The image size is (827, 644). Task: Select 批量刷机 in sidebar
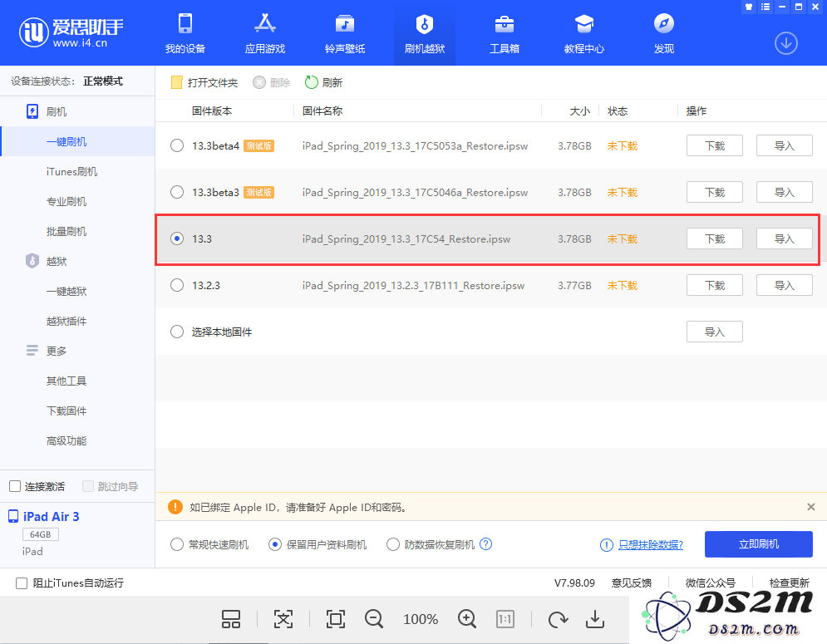pos(66,232)
